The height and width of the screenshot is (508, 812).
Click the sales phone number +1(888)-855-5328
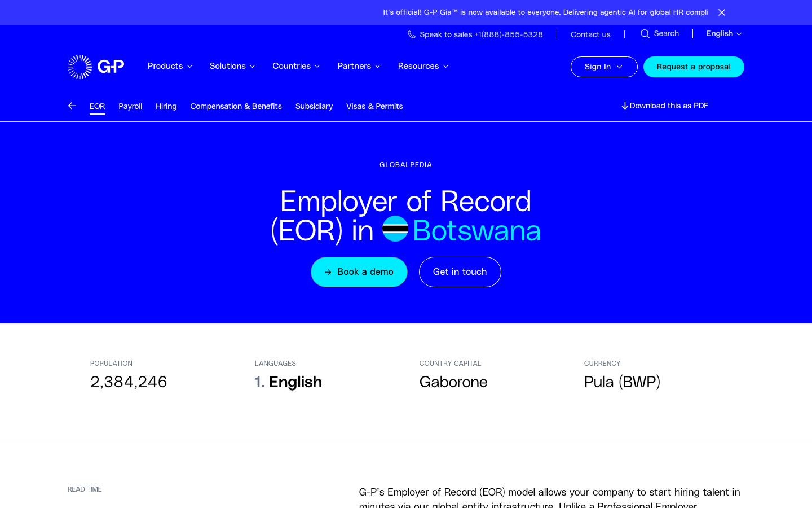pos(509,34)
